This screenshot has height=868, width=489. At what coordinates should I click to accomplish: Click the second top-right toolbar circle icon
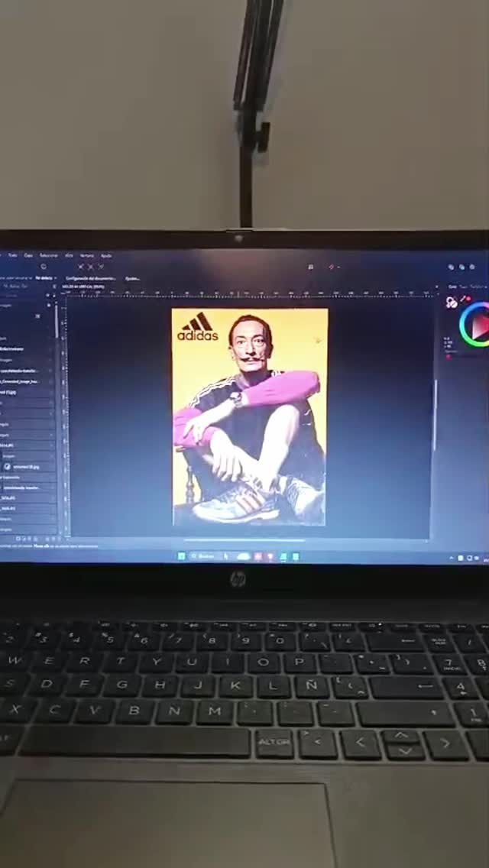click(461, 267)
